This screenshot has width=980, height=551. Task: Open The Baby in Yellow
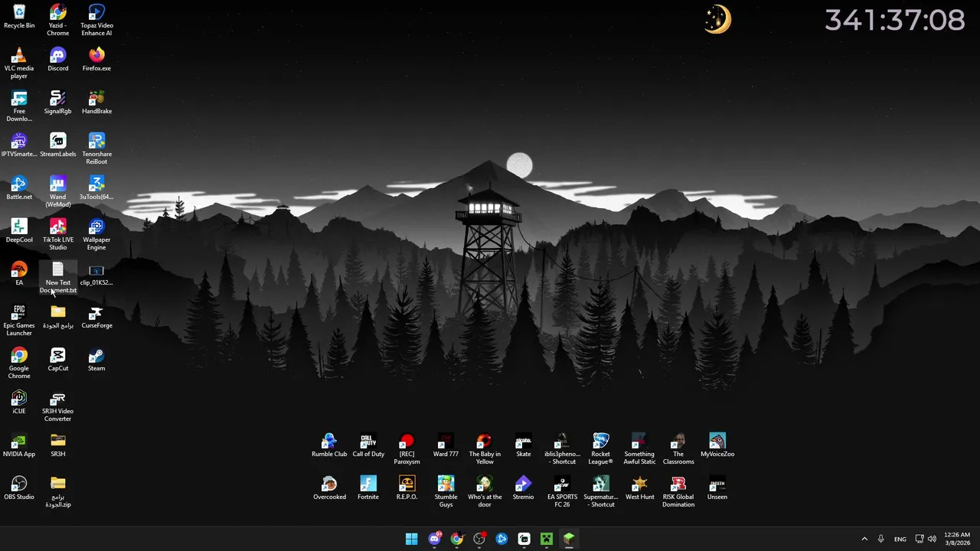485,449
